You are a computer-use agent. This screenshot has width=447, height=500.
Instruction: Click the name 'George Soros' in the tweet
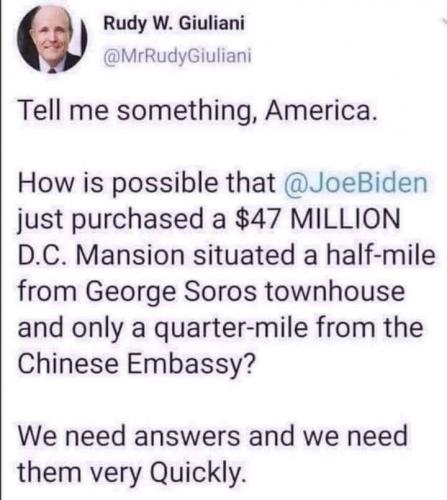pyautogui.click(x=172, y=293)
